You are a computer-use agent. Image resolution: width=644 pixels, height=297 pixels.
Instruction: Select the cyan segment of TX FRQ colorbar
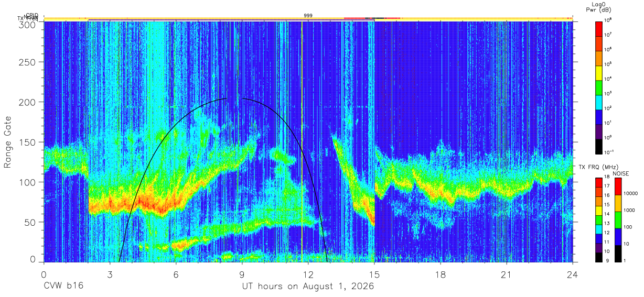tap(599, 229)
